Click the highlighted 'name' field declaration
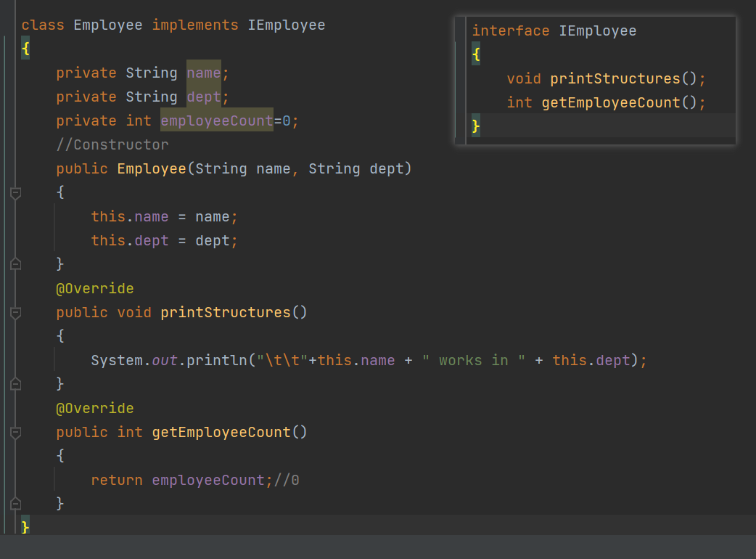The image size is (756, 559). coord(203,73)
